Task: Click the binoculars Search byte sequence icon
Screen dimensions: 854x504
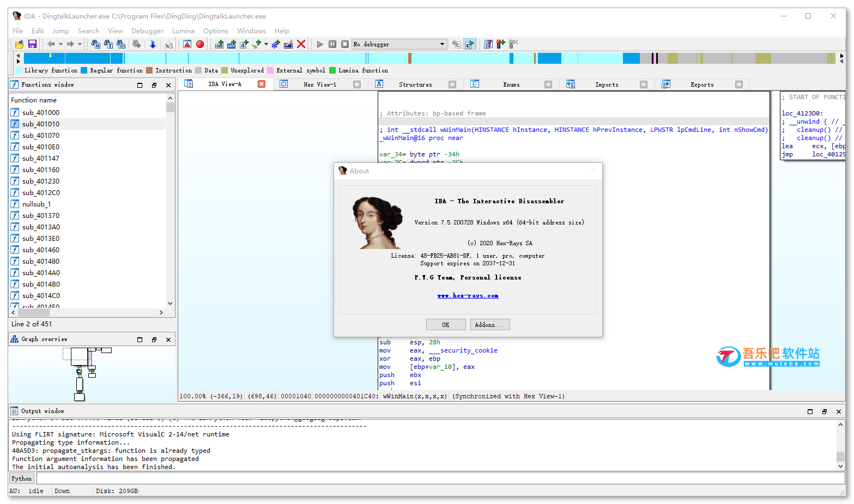Action: [121, 44]
